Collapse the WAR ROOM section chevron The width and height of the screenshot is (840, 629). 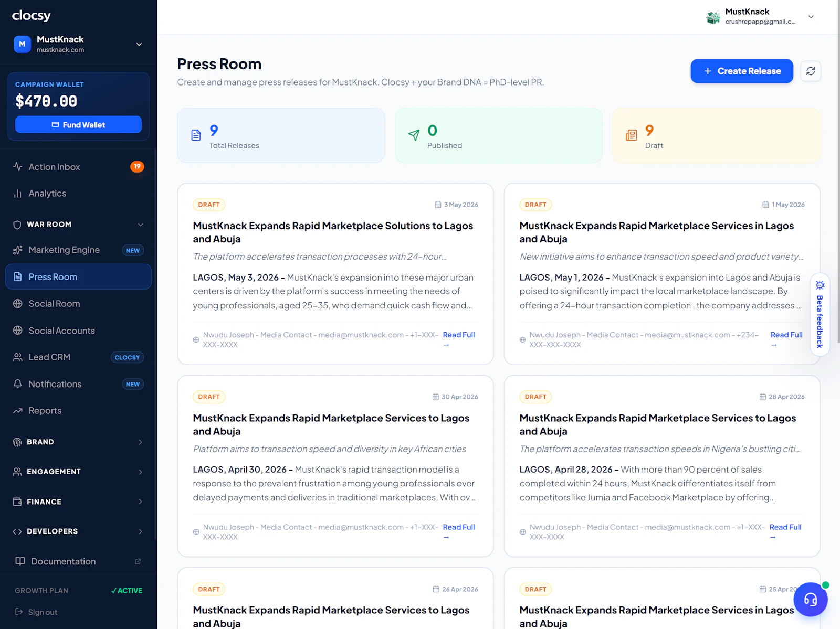pos(141,225)
